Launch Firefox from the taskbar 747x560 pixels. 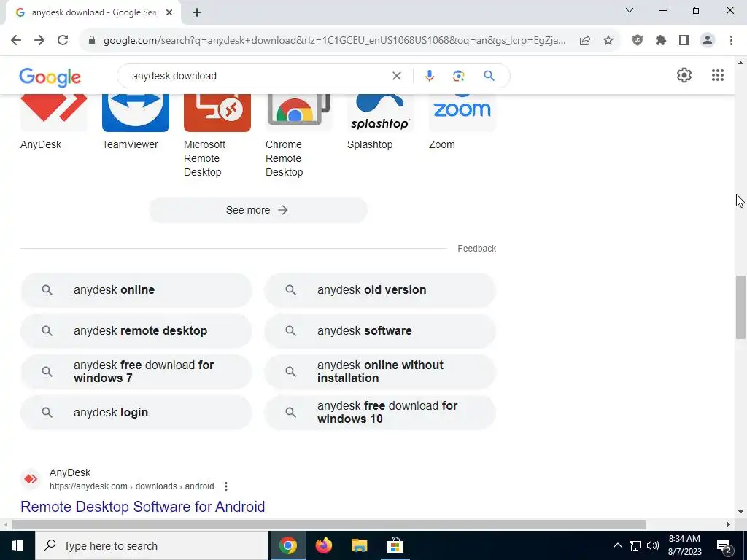(323, 545)
